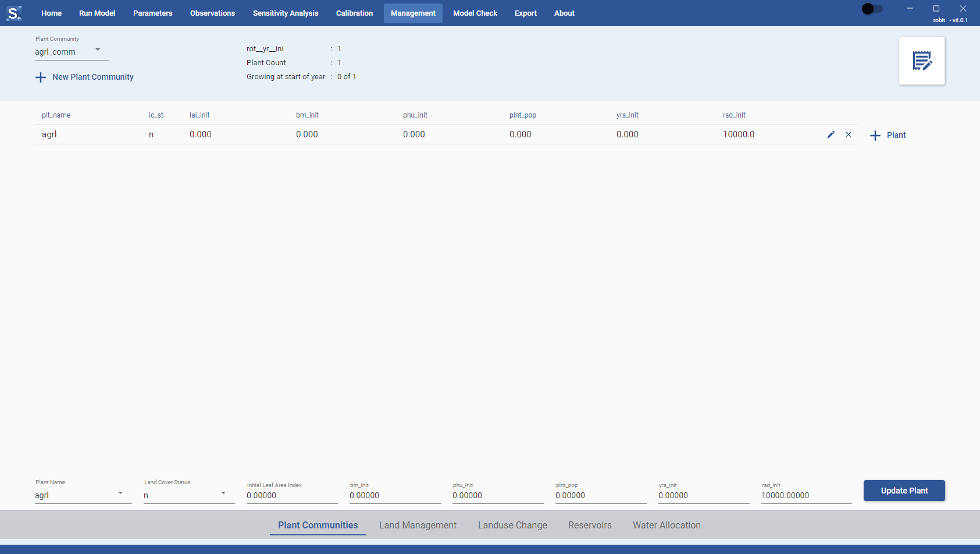
Task: Switch to Landuse Change tab
Action: [512, 525]
